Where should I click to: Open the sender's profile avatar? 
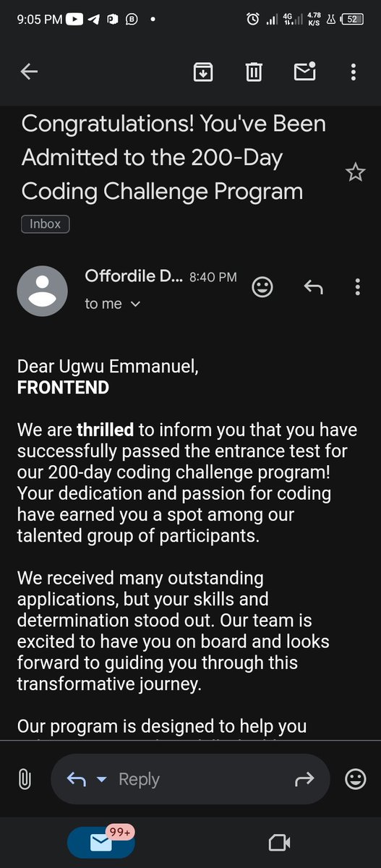tap(42, 291)
